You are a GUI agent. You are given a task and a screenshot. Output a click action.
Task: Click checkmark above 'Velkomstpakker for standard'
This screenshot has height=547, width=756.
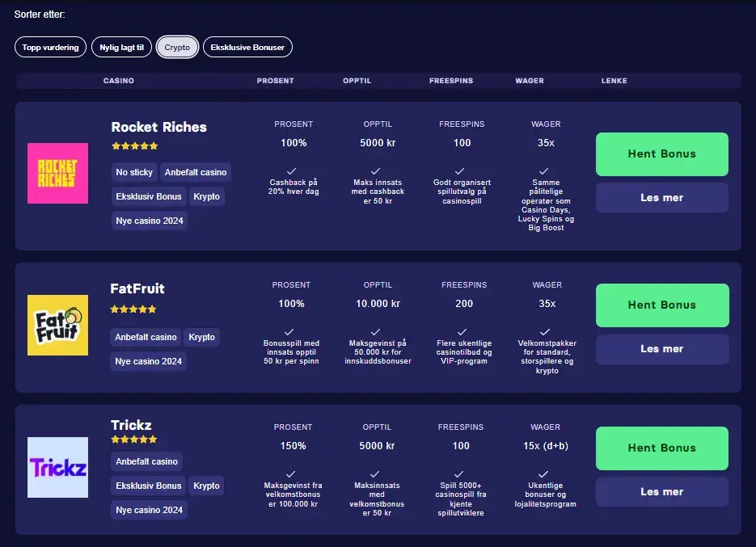tap(545, 332)
